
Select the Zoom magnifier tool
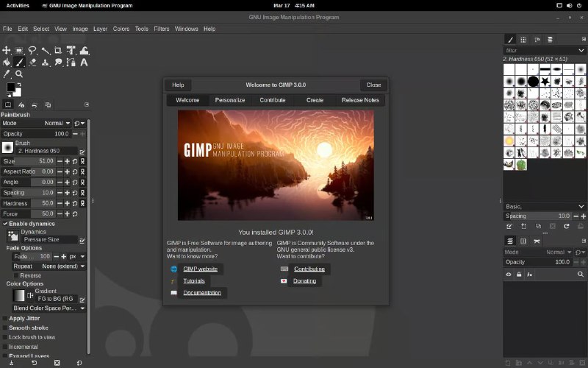20,74
